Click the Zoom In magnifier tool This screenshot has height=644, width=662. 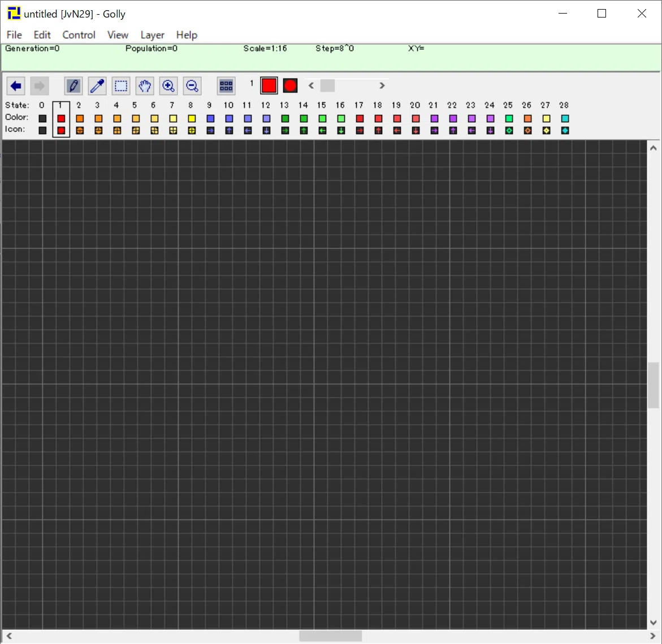pos(168,86)
